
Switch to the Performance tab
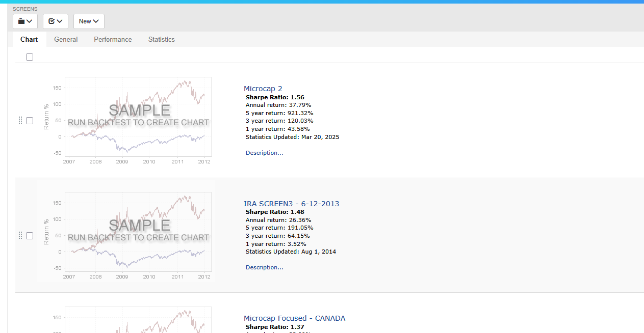(113, 39)
